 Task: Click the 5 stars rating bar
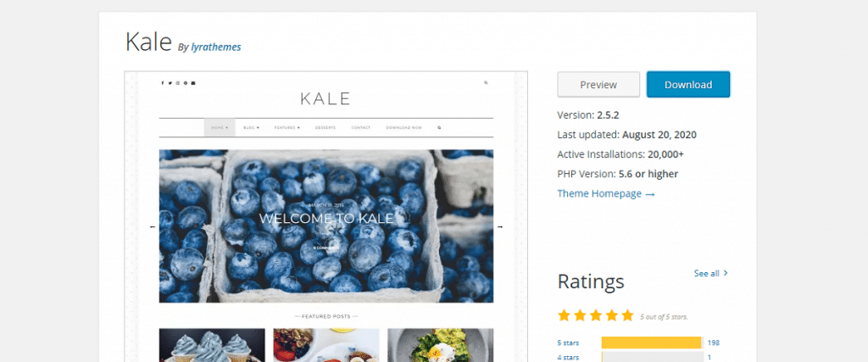click(652, 343)
